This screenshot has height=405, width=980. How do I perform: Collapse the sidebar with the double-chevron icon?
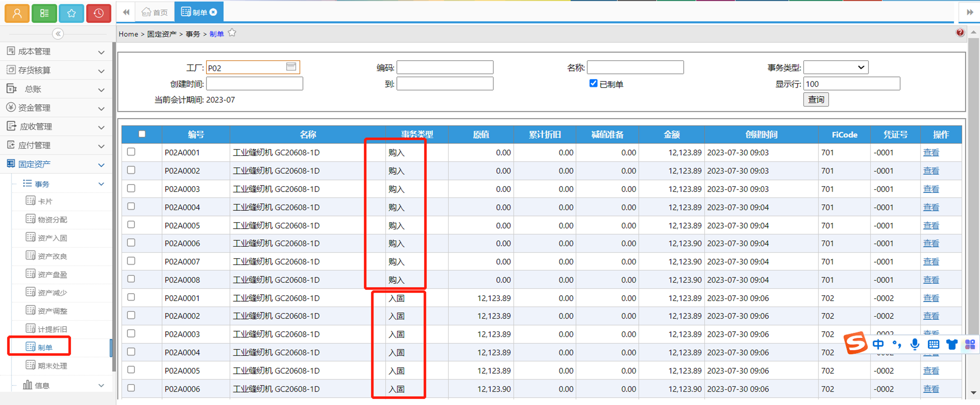58,34
